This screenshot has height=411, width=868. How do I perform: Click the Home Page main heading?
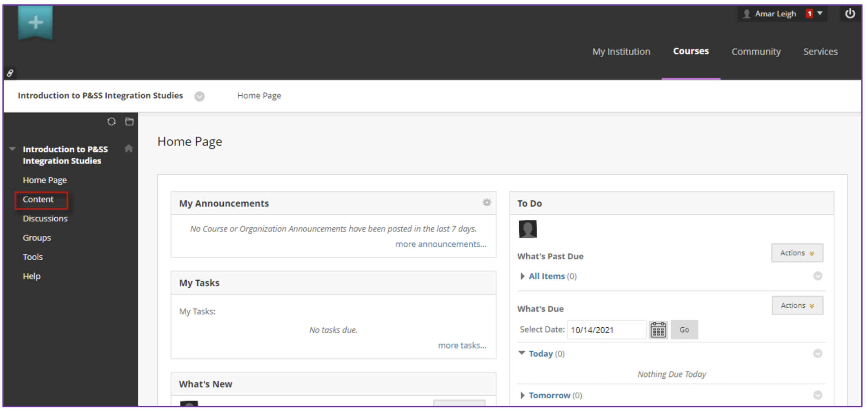[190, 141]
